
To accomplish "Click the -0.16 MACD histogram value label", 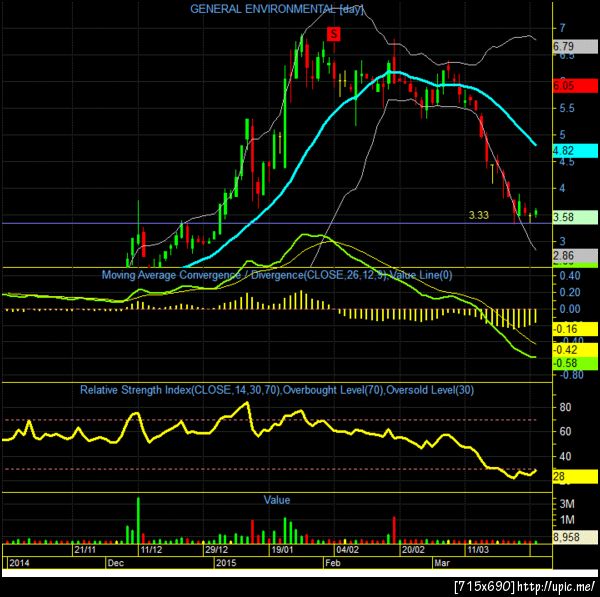I will (x=575, y=329).
